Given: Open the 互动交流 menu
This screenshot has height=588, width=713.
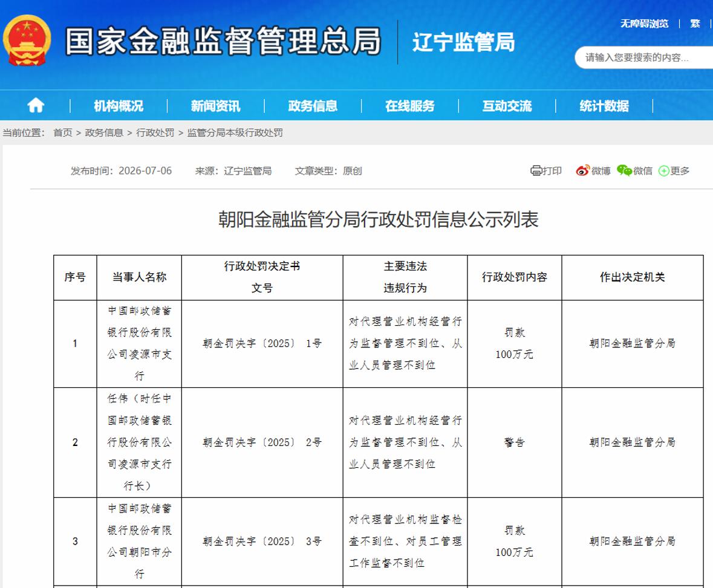Looking at the screenshot, I should point(507,106).
